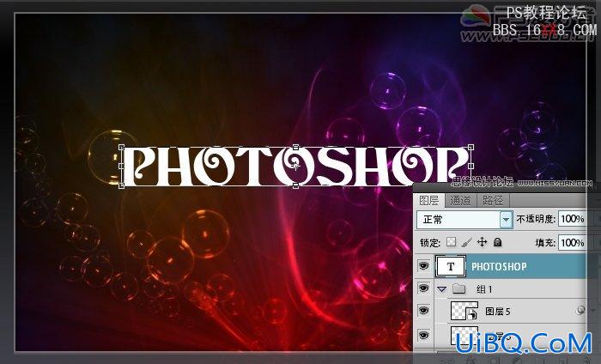Select the 图层 5 layer name
This screenshot has width=601, height=364.
tap(497, 312)
